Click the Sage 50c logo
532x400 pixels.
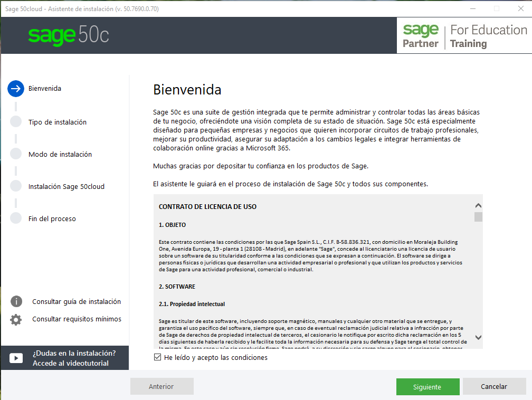(69, 35)
